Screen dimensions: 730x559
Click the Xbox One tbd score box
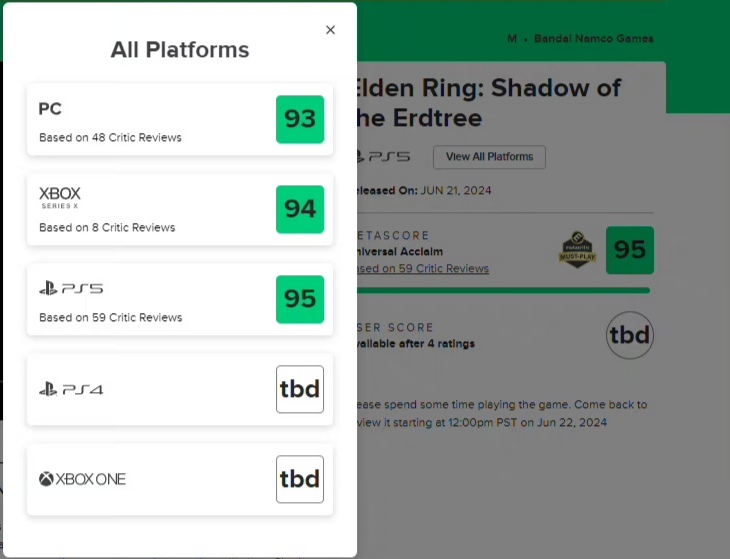[x=300, y=479]
